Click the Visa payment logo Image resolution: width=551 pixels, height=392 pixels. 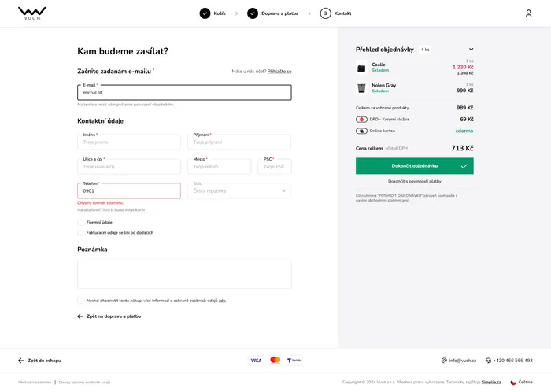pos(256,361)
